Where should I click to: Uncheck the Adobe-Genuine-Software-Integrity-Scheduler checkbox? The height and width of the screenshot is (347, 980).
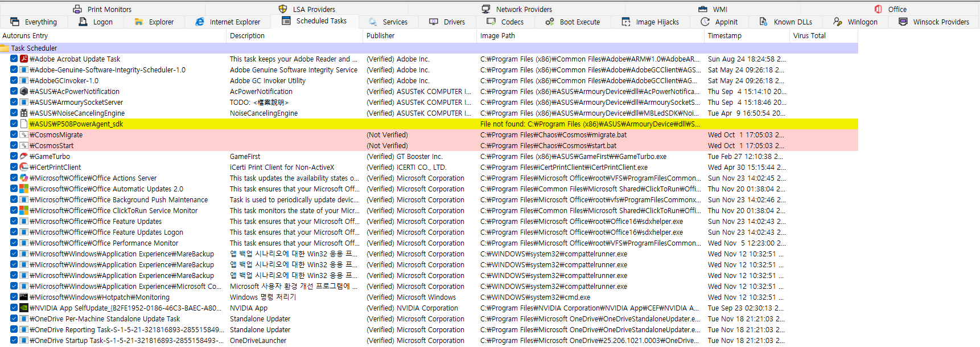[x=14, y=70]
